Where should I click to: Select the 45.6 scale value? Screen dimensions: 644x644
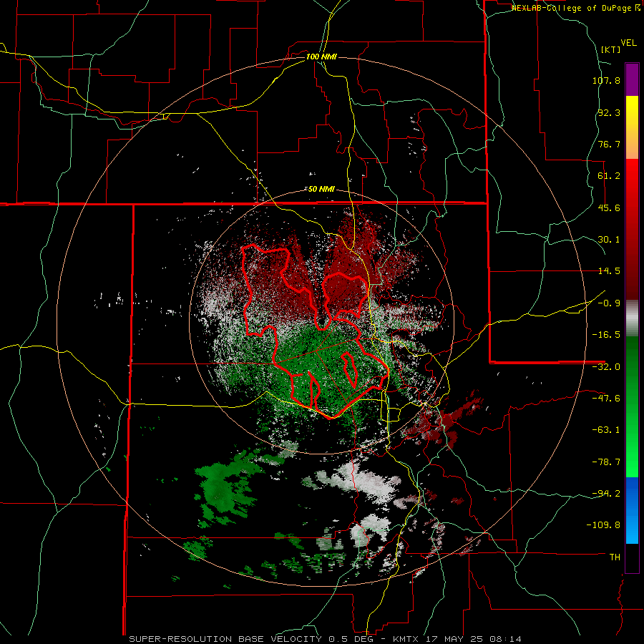click(x=609, y=208)
